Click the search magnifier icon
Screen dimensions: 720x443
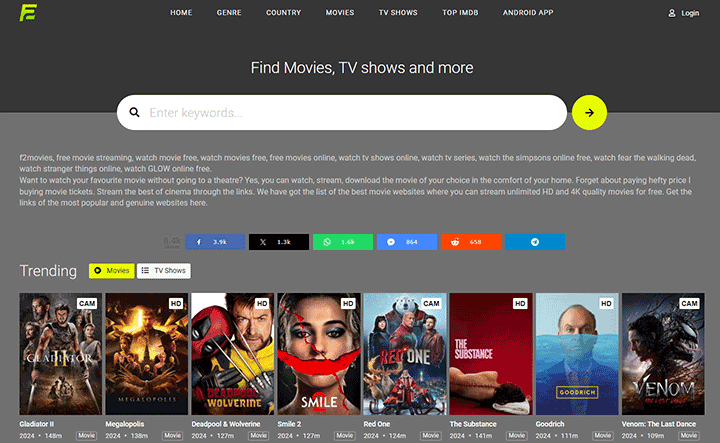coord(134,112)
